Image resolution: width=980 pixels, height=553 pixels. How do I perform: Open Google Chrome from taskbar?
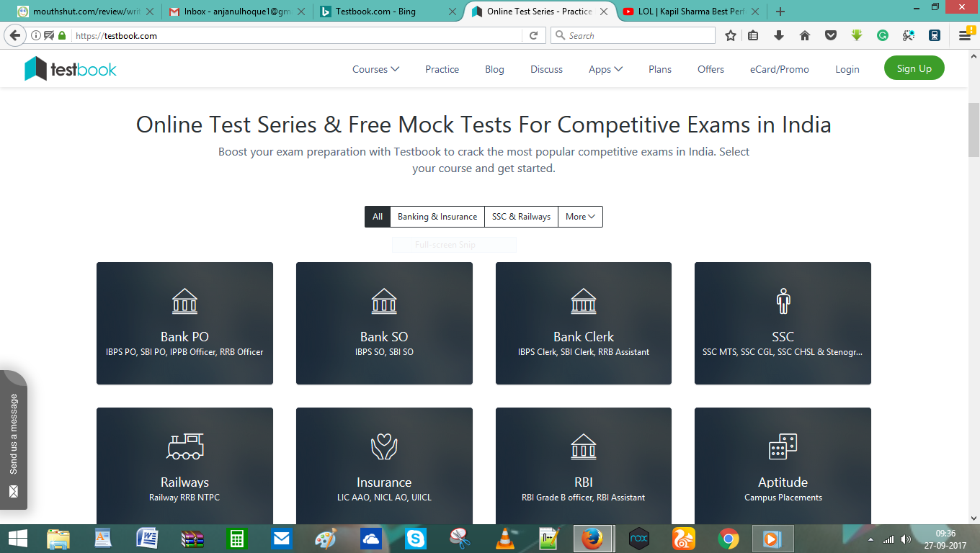[729, 538]
